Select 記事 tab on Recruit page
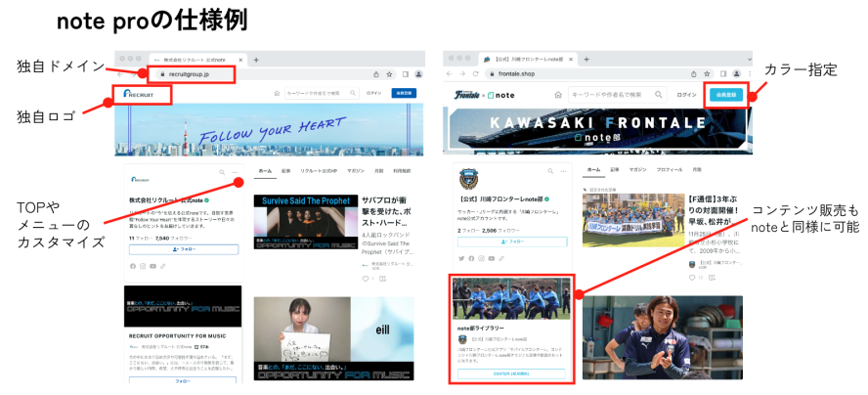This screenshot has width=868, height=395. (x=285, y=171)
